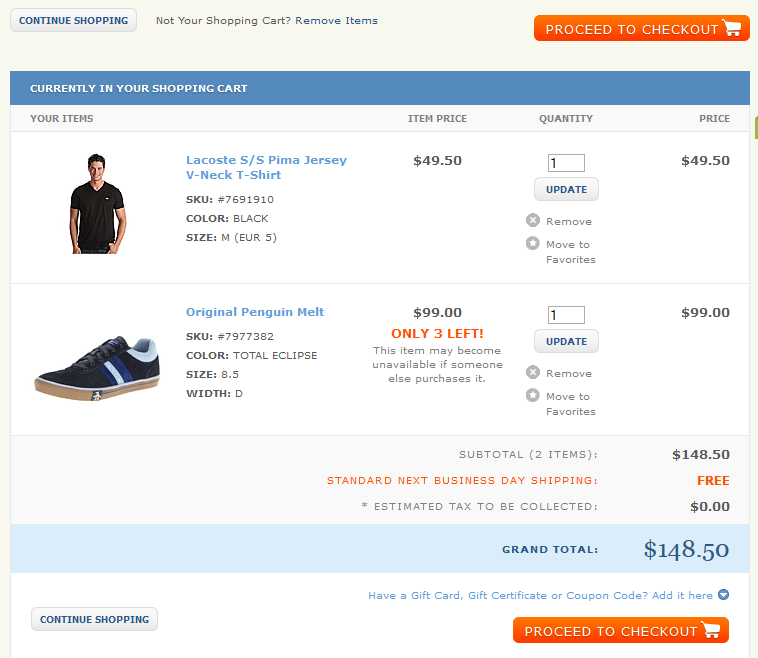Image resolution: width=758 pixels, height=658 pixels.
Task: Expand the gift card coupon code arrow
Action: click(723, 595)
